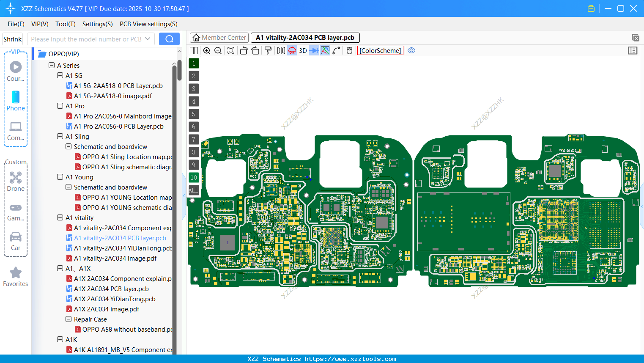Toggle the lamp highlight tool
Image resolution: width=644 pixels, height=363 pixels.
click(x=292, y=50)
